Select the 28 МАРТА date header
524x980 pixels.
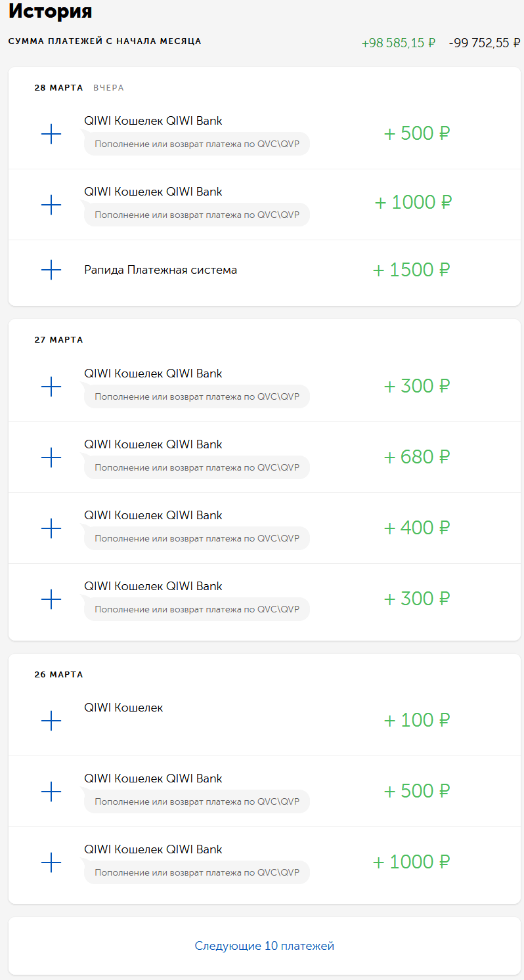click(59, 88)
